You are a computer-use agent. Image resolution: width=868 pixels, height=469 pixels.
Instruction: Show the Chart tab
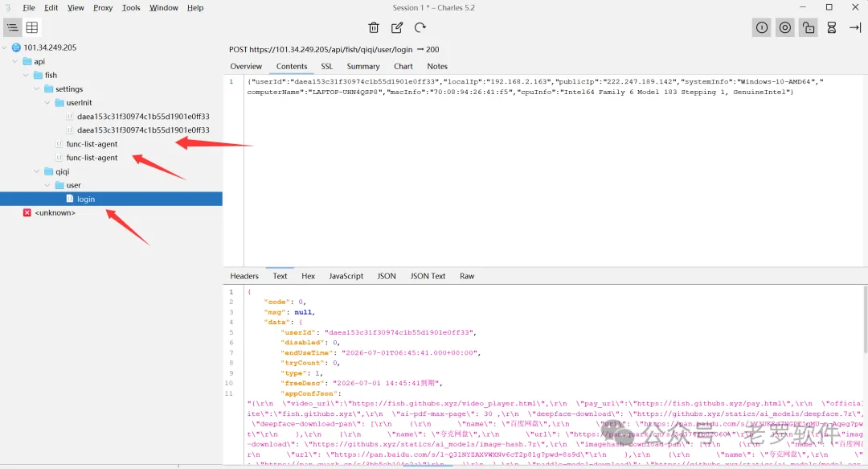pos(403,66)
